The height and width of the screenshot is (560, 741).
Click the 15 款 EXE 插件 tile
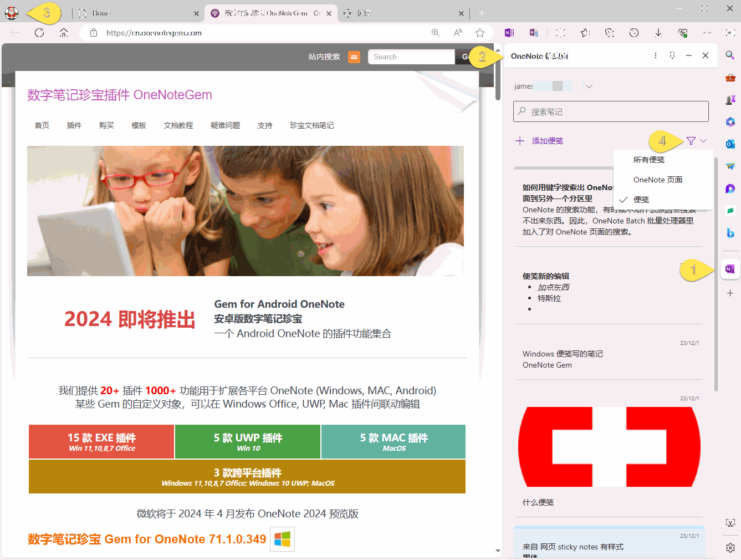pyautogui.click(x=101, y=442)
